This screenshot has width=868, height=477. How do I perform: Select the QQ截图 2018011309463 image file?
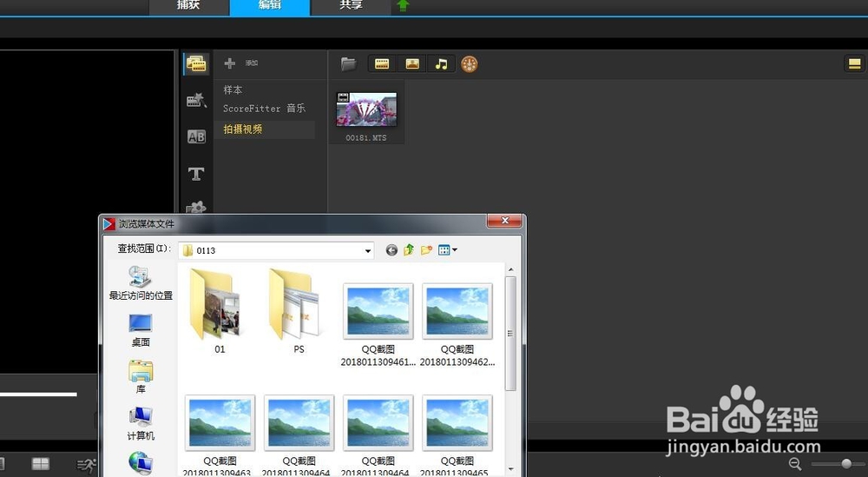(x=220, y=435)
